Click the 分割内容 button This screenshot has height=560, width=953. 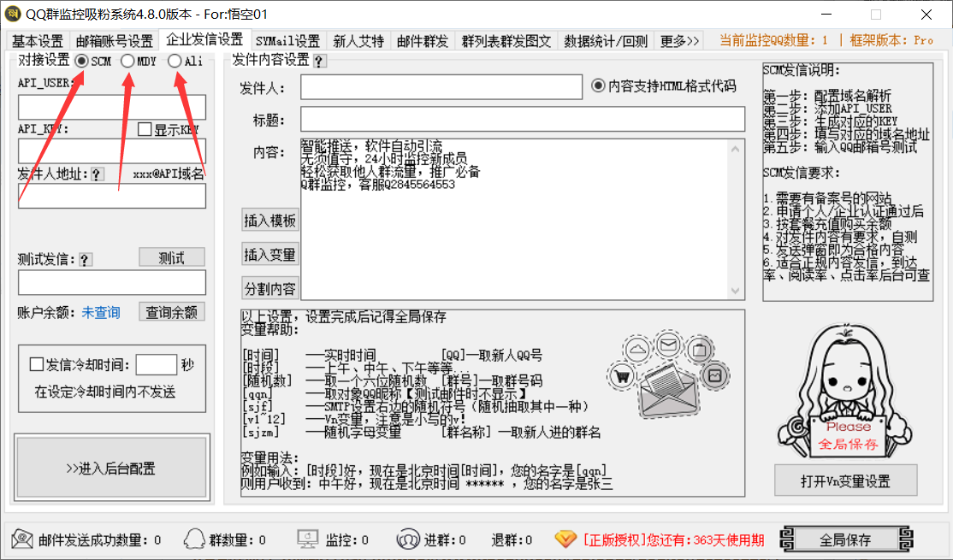pyautogui.click(x=269, y=288)
